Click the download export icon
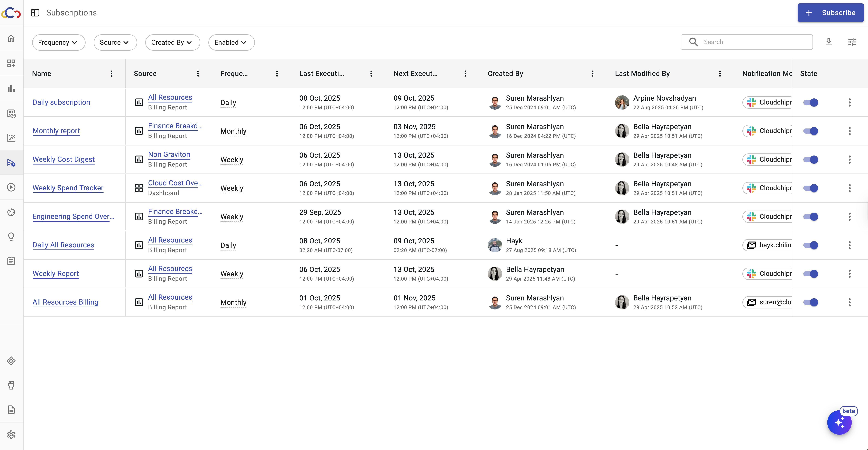This screenshot has height=450, width=868. tap(829, 42)
